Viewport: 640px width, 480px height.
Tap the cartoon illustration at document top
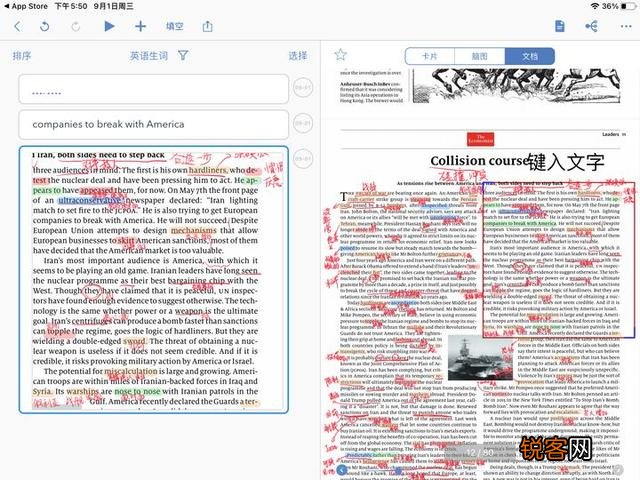pos(516,86)
